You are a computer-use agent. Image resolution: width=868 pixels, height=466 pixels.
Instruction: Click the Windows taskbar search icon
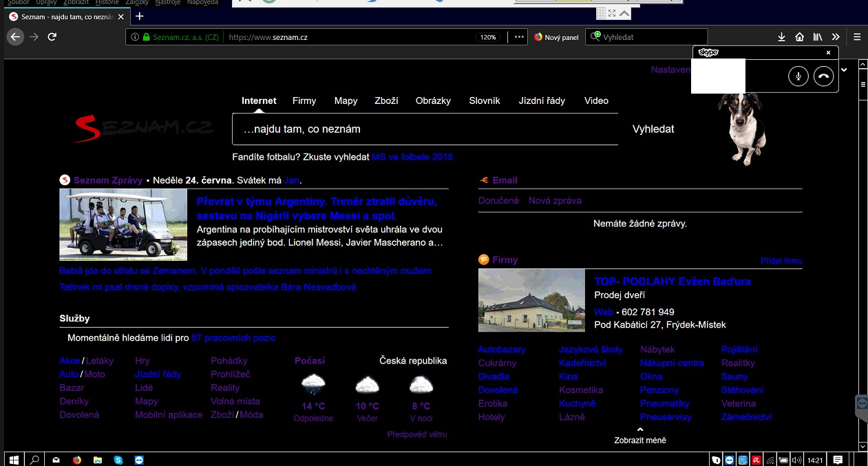coord(33,459)
